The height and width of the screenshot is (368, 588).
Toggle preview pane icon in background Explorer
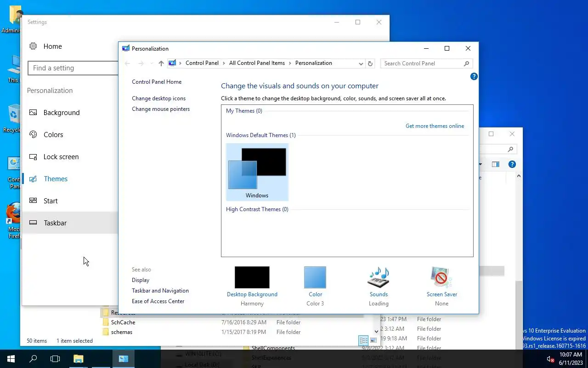(x=495, y=164)
